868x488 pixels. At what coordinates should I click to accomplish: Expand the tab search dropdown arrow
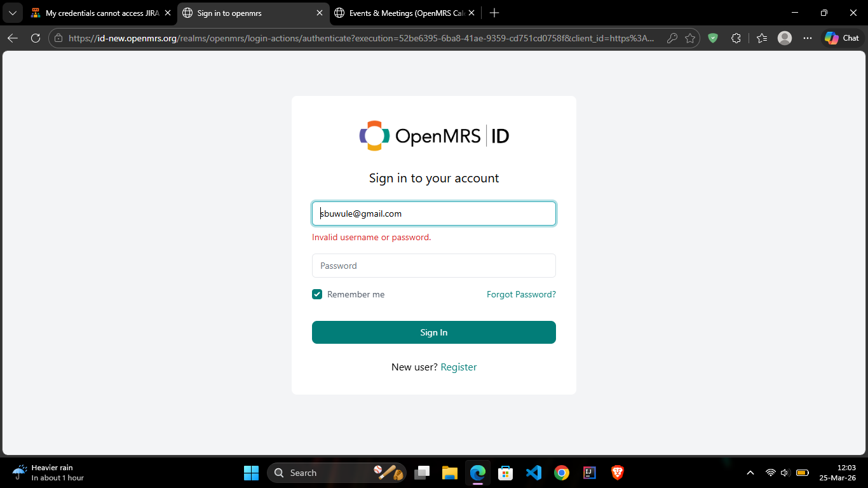click(12, 13)
